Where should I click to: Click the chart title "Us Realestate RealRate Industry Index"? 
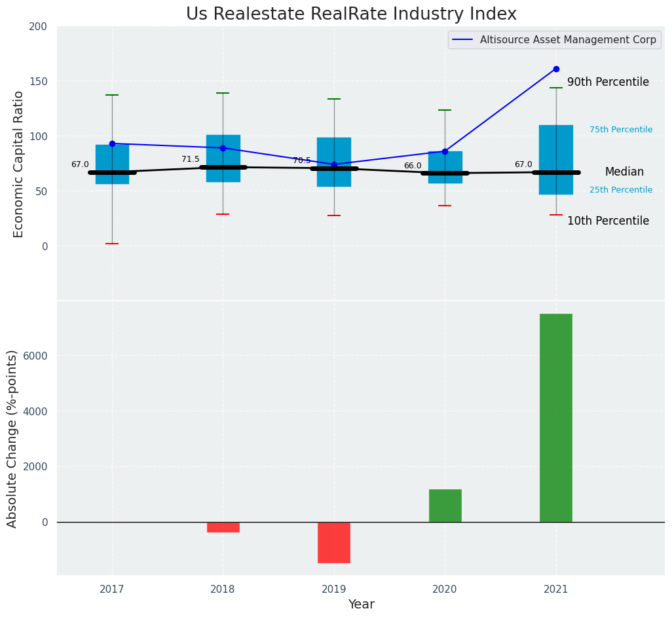tap(351, 14)
